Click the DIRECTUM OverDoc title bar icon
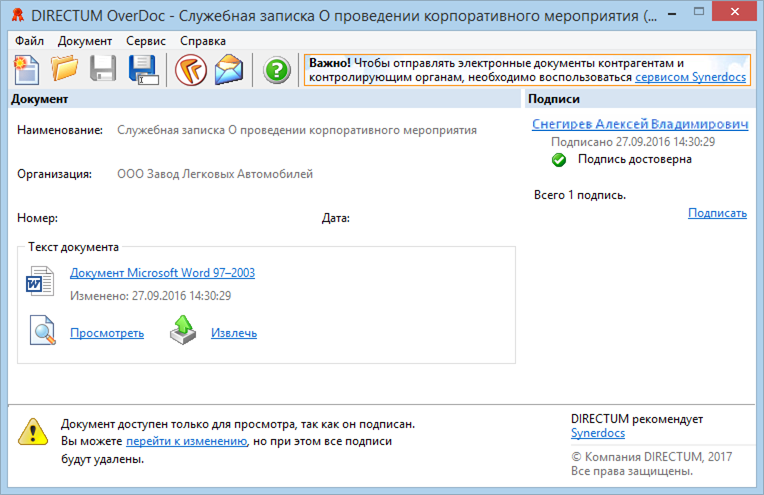The height and width of the screenshot is (495, 764). pyautogui.click(x=18, y=15)
